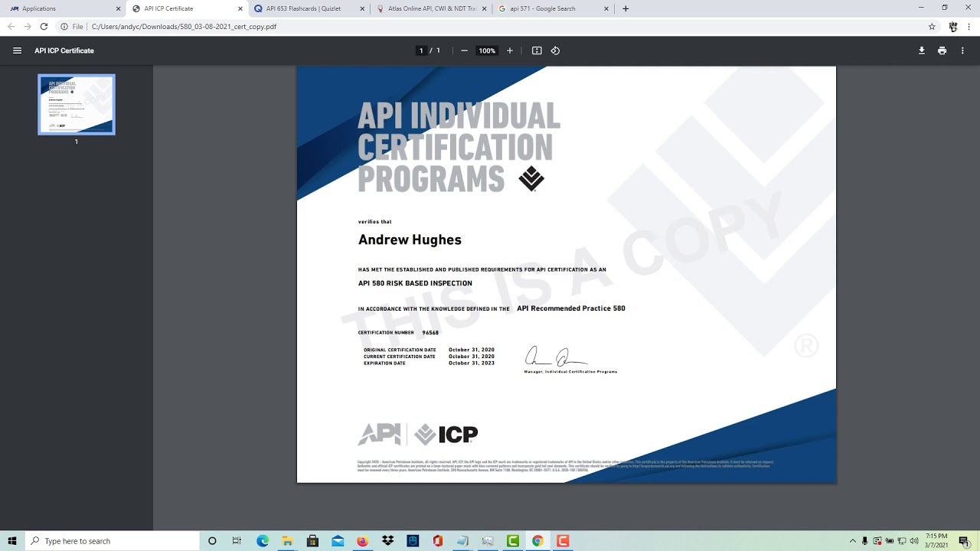Click the file info icon in address bar
Viewport: 980px width, 551px height.
[x=64, y=26]
